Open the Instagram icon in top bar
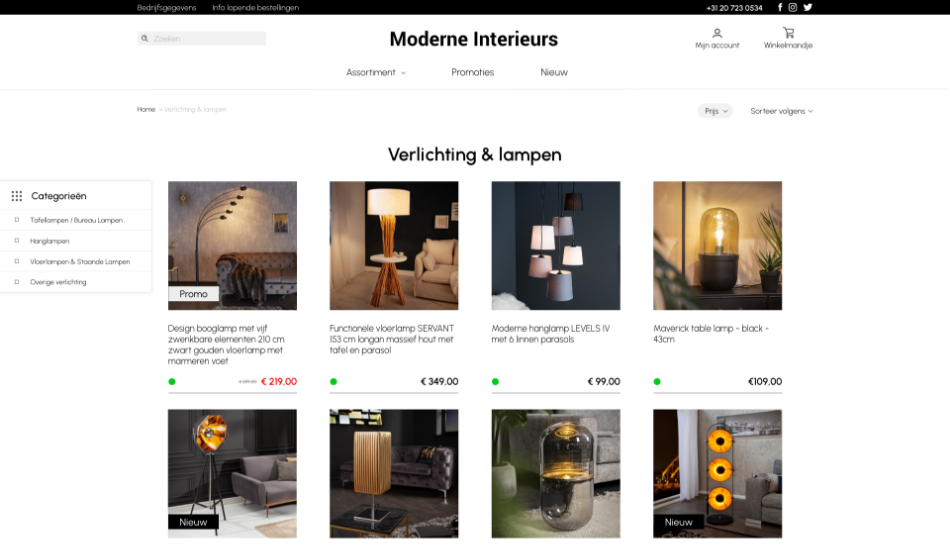The height and width of the screenshot is (547, 950). 792,7
